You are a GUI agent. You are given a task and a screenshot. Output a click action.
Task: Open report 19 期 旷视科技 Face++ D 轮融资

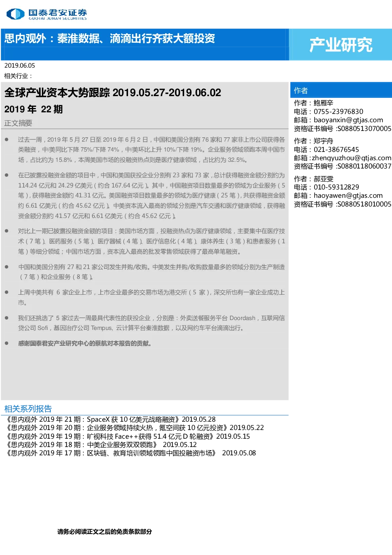(x=127, y=436)
